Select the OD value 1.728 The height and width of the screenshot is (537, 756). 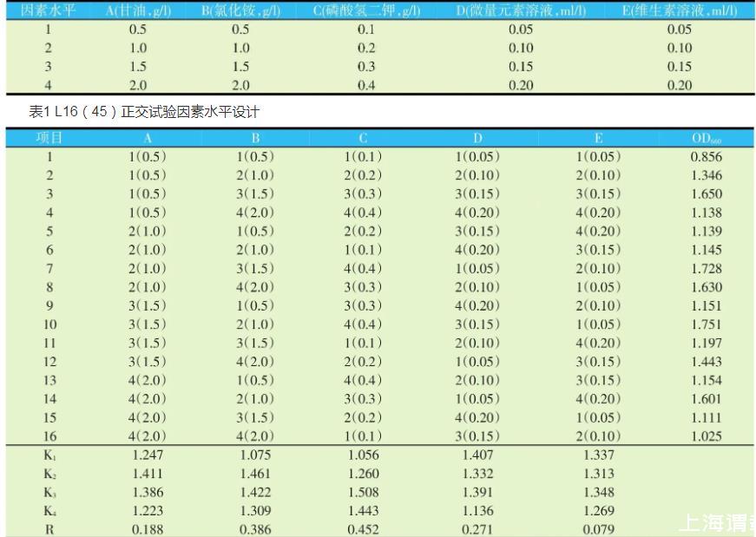coord(706,269)
